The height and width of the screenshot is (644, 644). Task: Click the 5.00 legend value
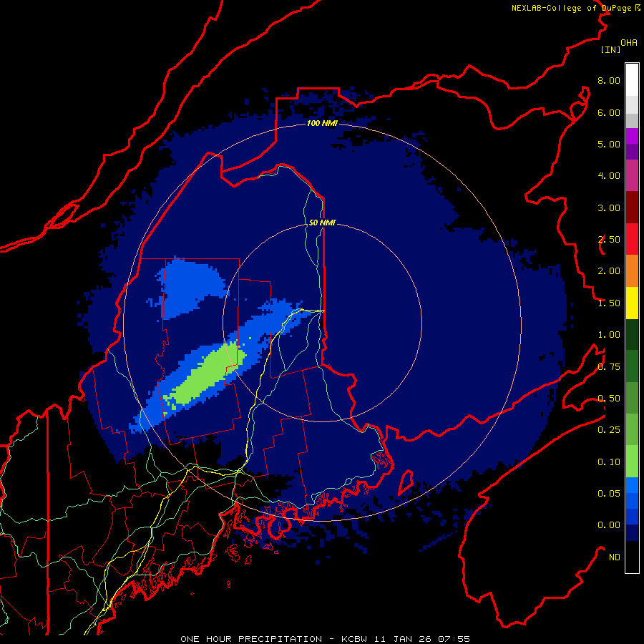(609, 144)
